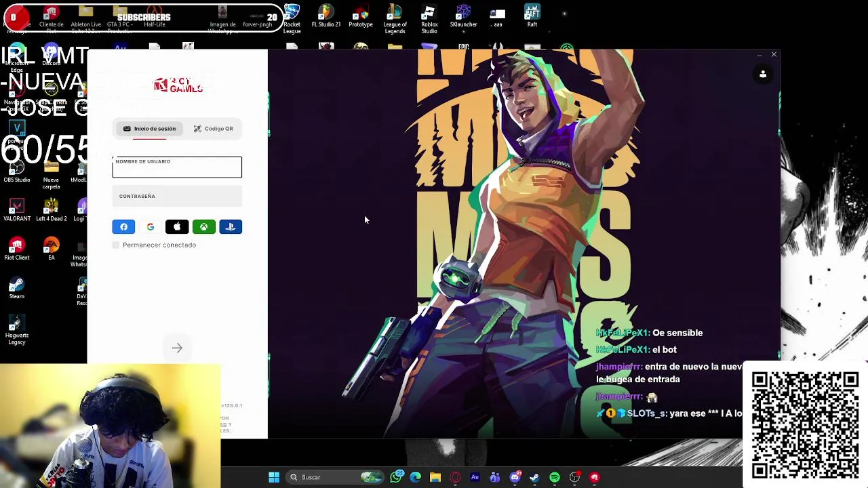Open SKlauncher desktop shortcut
Image resolution: width=868 pixels, height=488 pixels.
(463, 16)
